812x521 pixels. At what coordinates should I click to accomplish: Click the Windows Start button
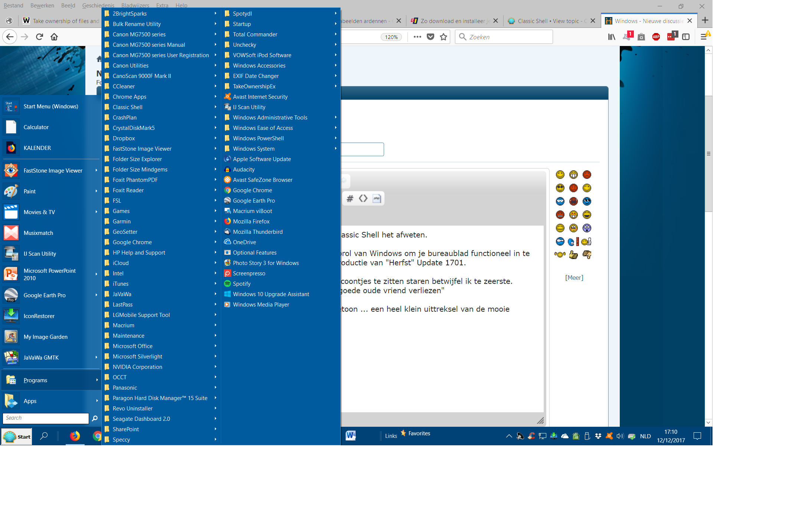coord(17,436)
